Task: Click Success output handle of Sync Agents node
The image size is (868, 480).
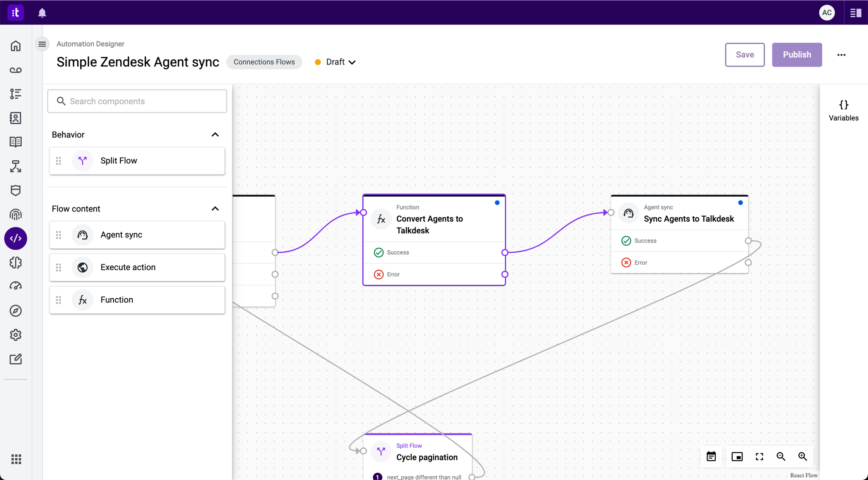Action: [x=748, y=240]
